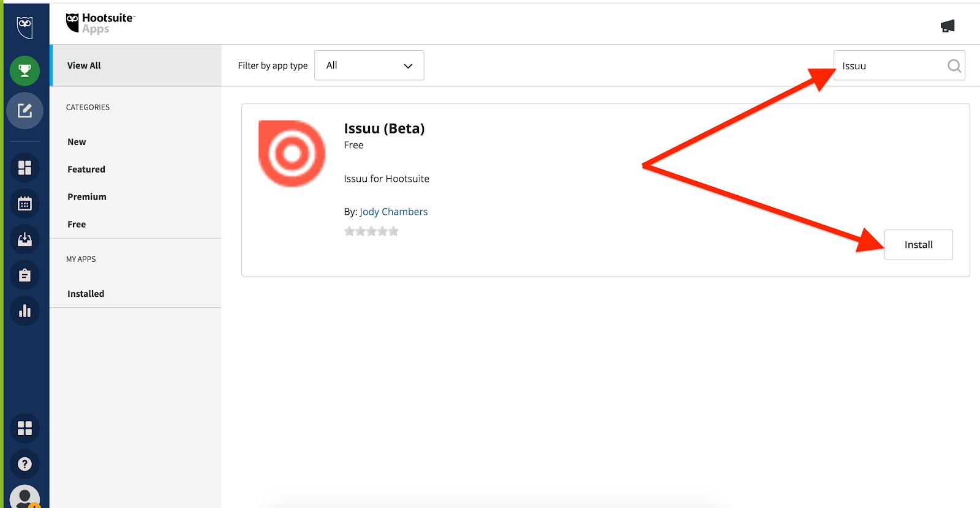Select the Free category
980x508 pixels.
pos(77,225)
